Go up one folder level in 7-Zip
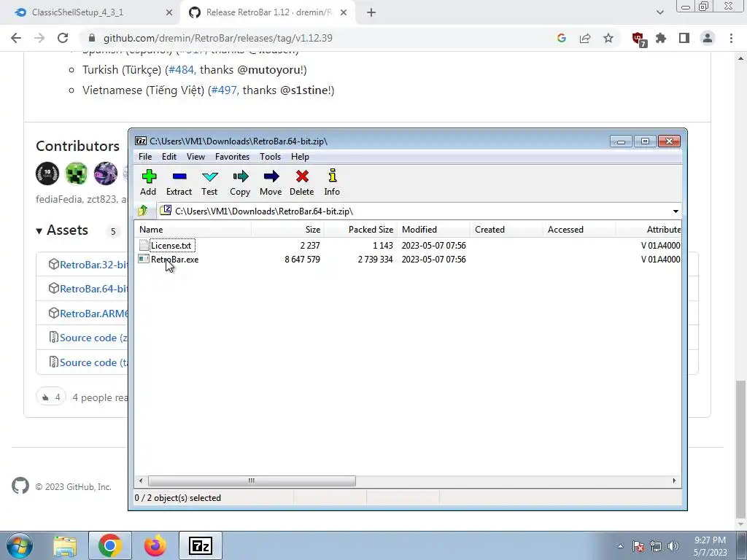Screen dimensions: 747x560 142,211
